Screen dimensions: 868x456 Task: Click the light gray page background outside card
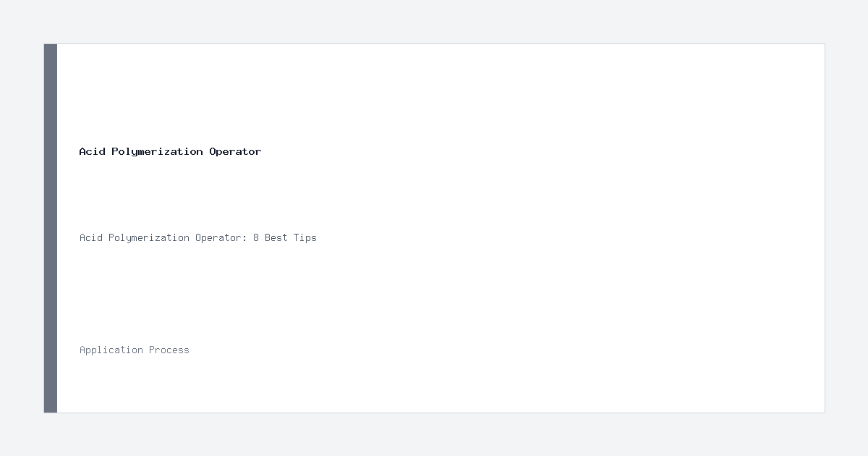(434, 22)
